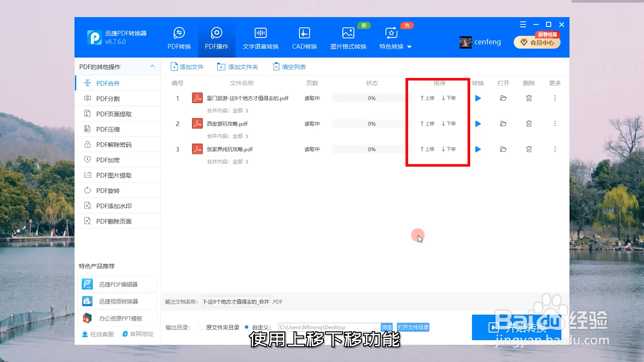Open 会员中心
This screenshot has height=362, width=644.
click(537, 42)
